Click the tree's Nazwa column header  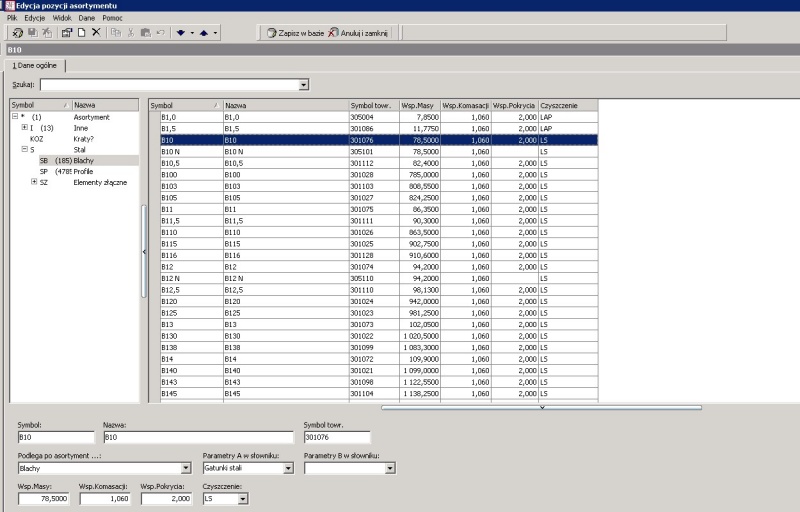105,105
